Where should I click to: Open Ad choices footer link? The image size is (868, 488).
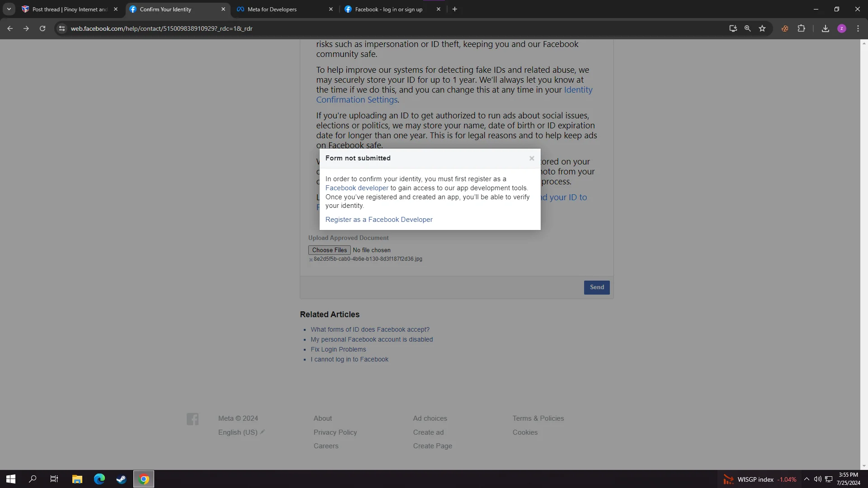pyautogui.click(x=430, y=418)
